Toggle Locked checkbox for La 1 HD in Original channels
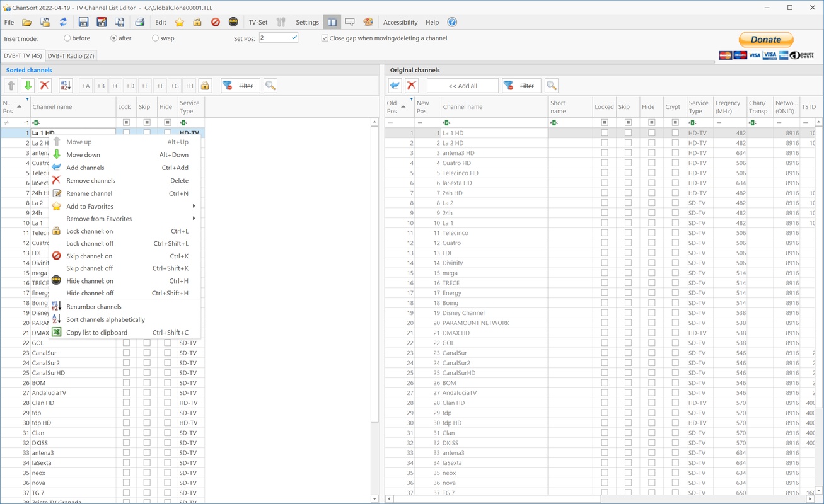 click(605, 133)
